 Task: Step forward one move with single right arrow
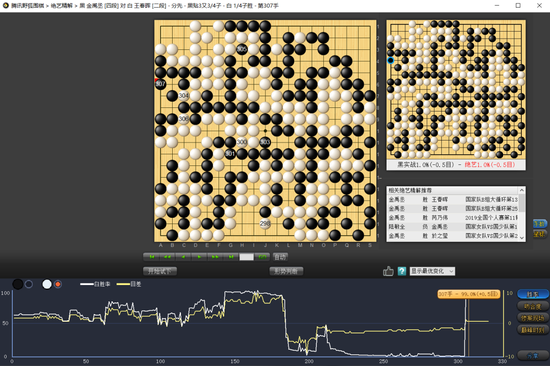pyautogui.click(x=199, y=257)
